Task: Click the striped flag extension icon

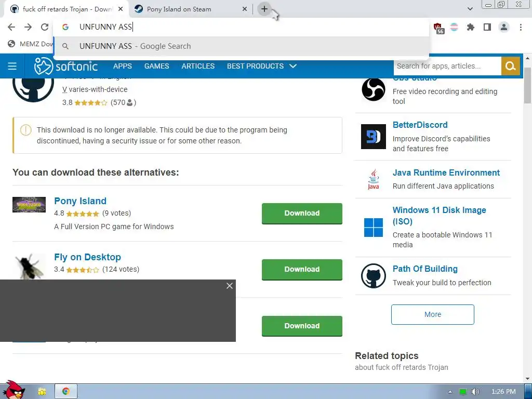Action: (x=454, y=27)
